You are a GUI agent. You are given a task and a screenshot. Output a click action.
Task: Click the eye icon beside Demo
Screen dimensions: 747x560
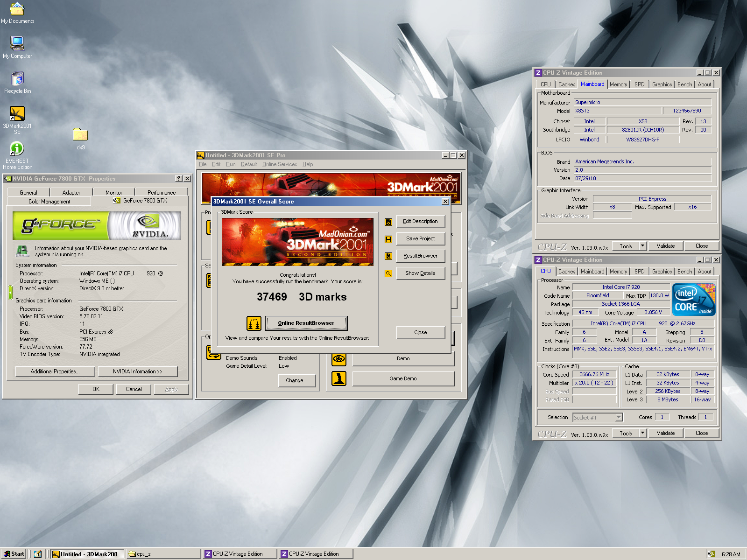pos(339,359)
